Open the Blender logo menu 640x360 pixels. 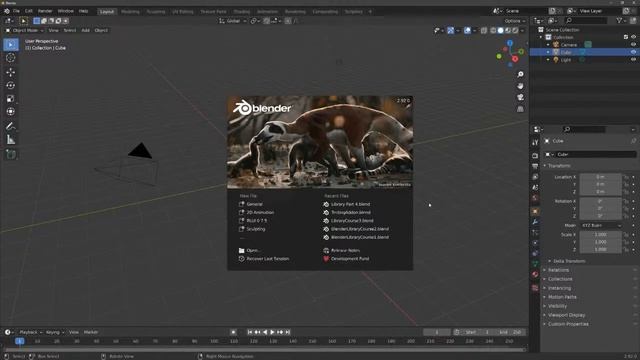pyautogui.click(x=7, y=11)
